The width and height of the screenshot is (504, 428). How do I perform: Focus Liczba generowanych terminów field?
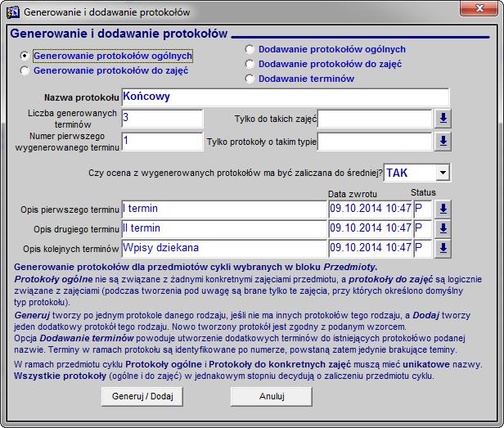[x=162, y=119]
